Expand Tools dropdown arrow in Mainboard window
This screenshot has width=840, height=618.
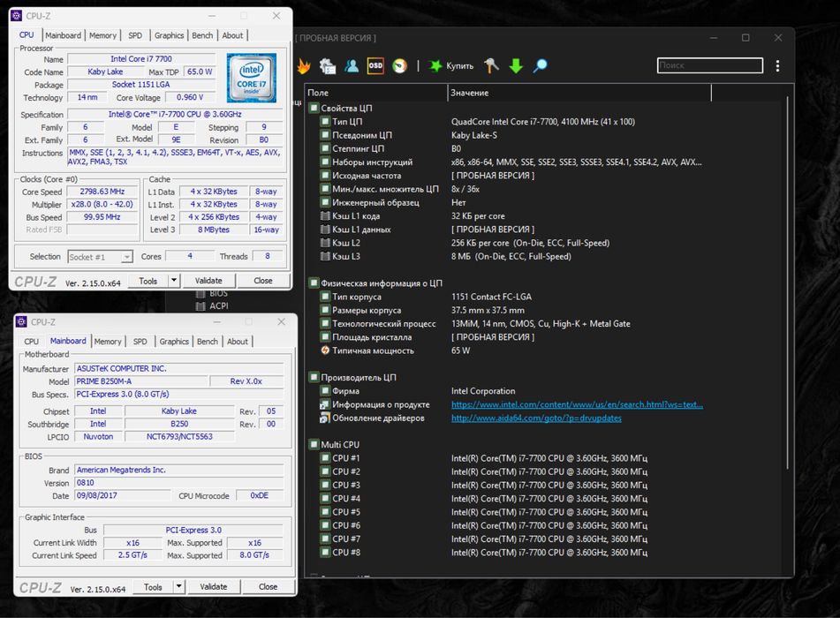point(179,587)
